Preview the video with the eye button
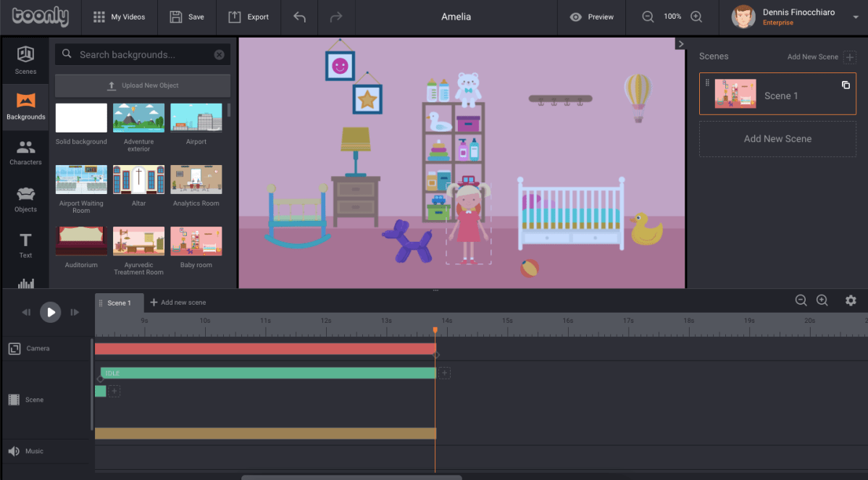The height and width of the screenshot is (480, 868). click(x=592, y=17)
